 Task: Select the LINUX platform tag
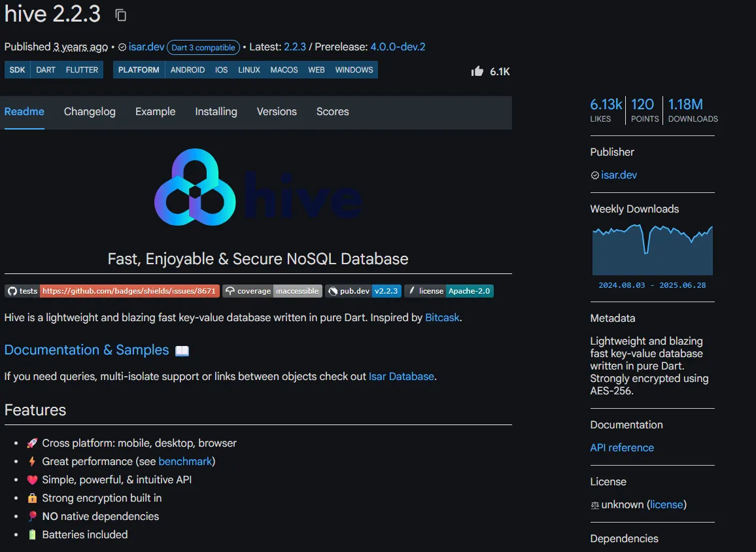249,70
